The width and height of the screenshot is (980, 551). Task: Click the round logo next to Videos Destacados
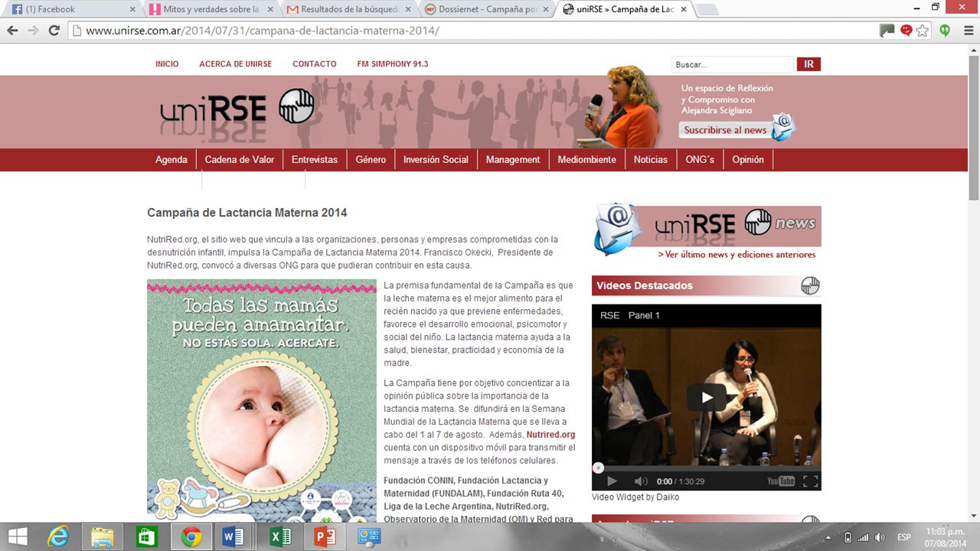(810, 286)
